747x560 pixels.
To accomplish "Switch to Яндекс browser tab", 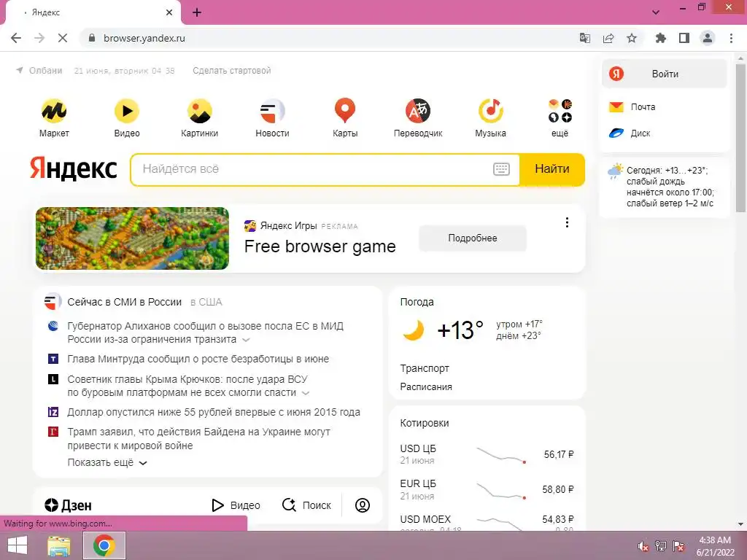I will coord(93,12).
